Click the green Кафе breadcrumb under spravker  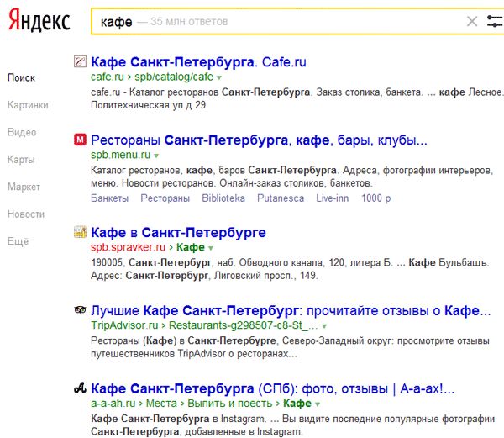191,247
